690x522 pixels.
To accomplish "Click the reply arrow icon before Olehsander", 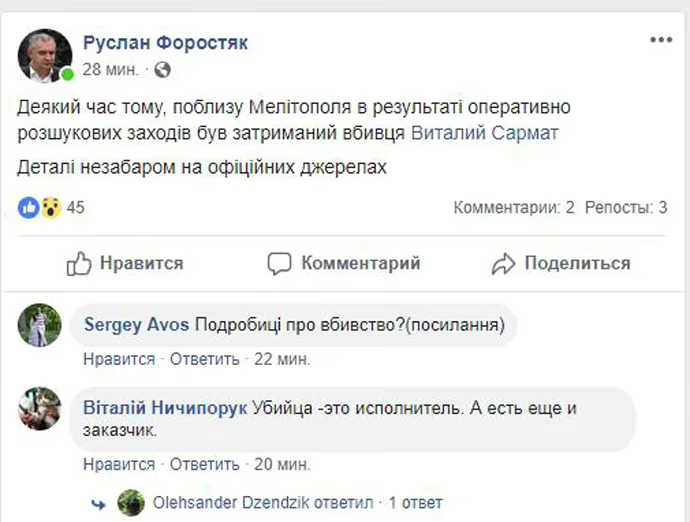I will (98, 502).
